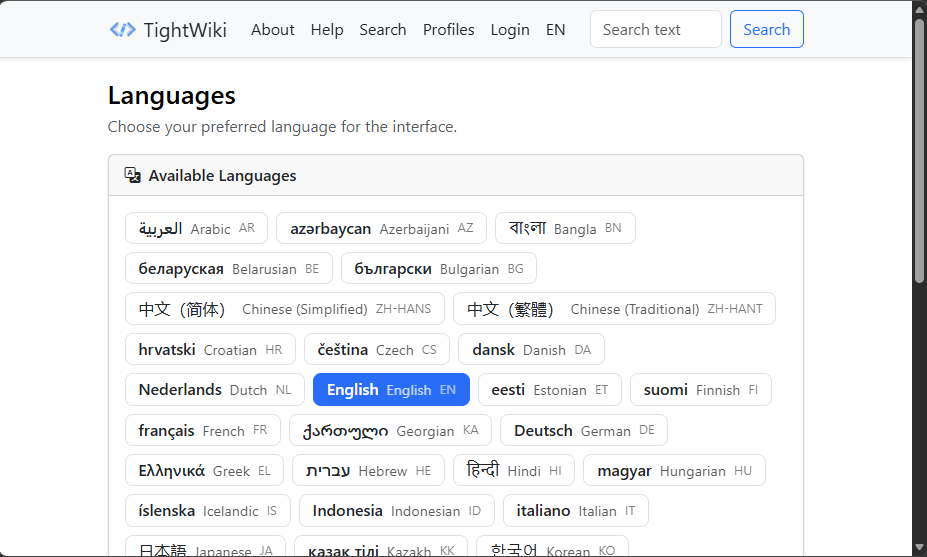This screenshot has height=557, width=927.
Task: Open the Profiles page
Action: (448, 30)
